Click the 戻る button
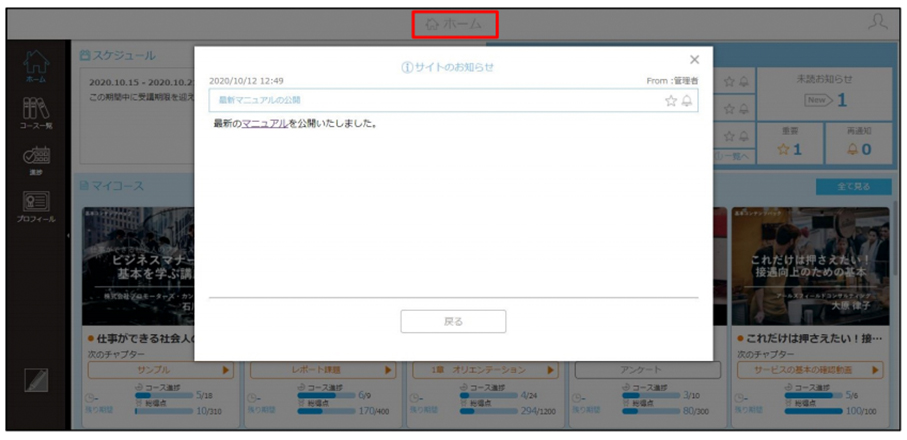This screenshot has width=907, height=440. [x=453, y=321]
